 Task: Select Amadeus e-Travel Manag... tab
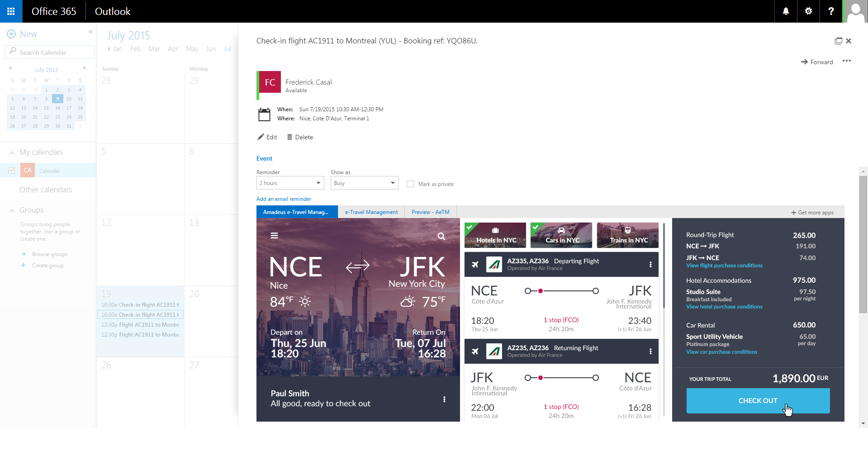point(297,212)
